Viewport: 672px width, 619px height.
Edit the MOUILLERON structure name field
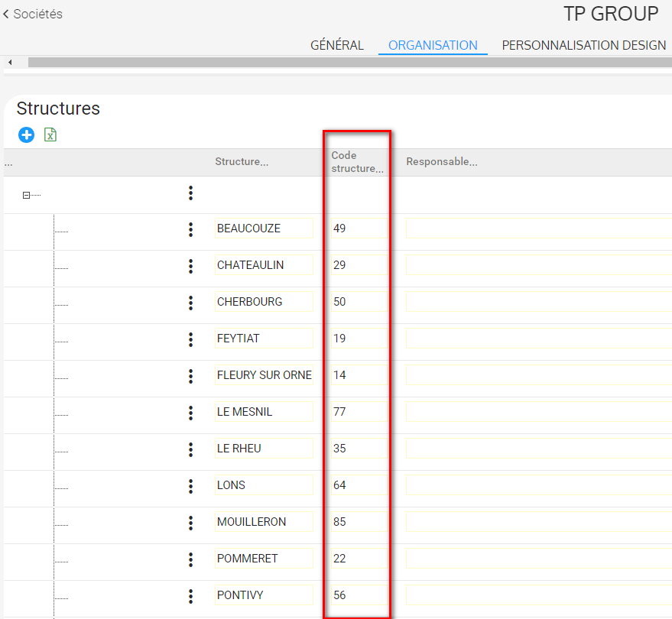(x=263, y=522)
